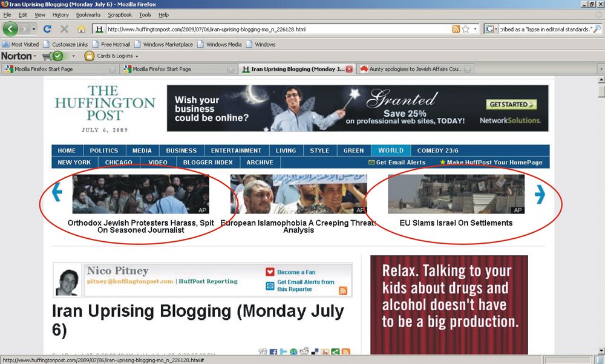This screenshot has height=364, width=605.
Task: Click Make HuffPost Your HomePage link
Action: pyautogui.click(x=491, y=162)
